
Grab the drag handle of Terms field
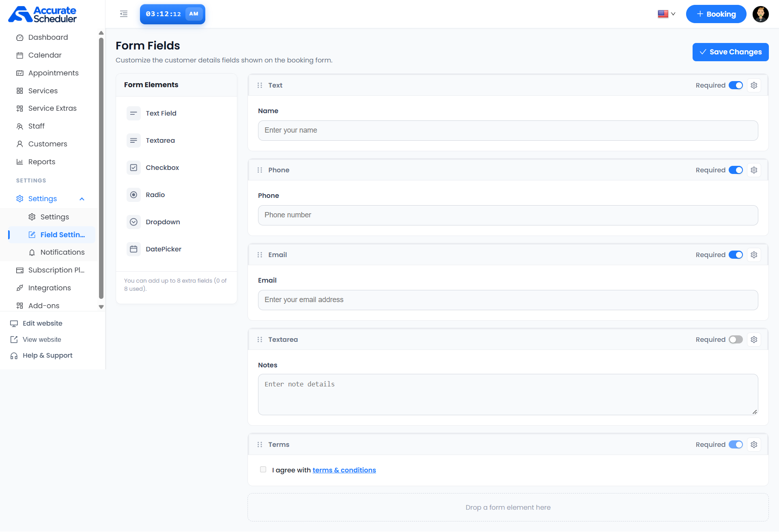coord(260,444)
